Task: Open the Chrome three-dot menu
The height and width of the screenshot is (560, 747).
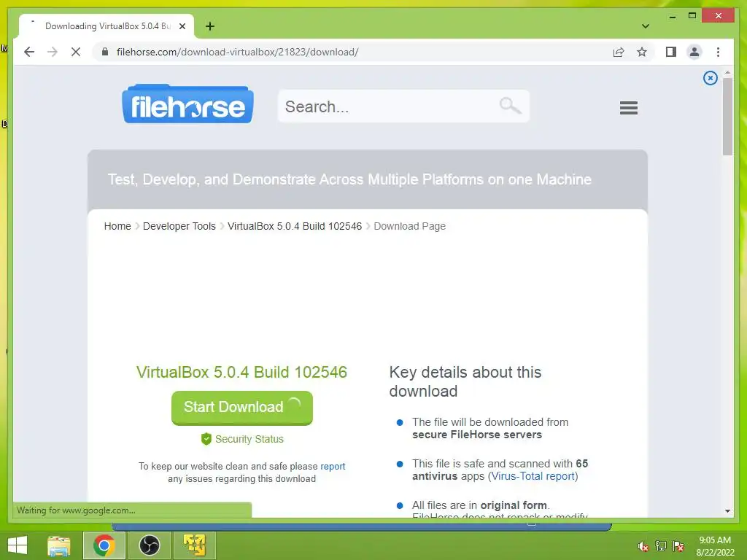Action: click(x=718, y=52)
